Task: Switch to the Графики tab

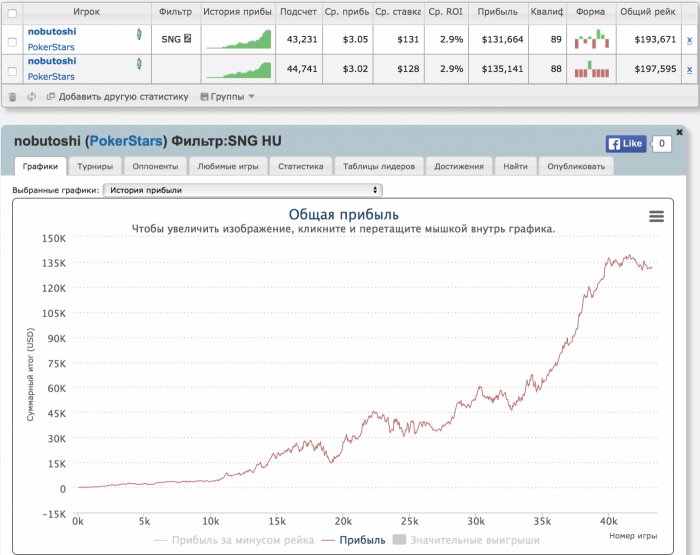Action: click(40, 166)
